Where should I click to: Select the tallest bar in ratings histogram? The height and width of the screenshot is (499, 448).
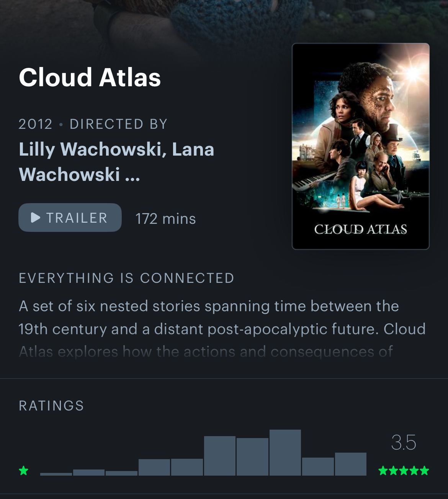pos(285,452)
